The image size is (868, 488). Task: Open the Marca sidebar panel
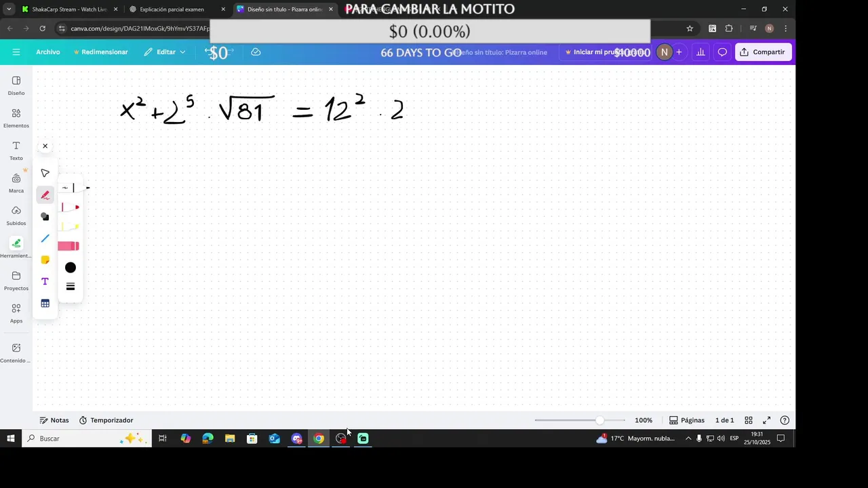16,183
